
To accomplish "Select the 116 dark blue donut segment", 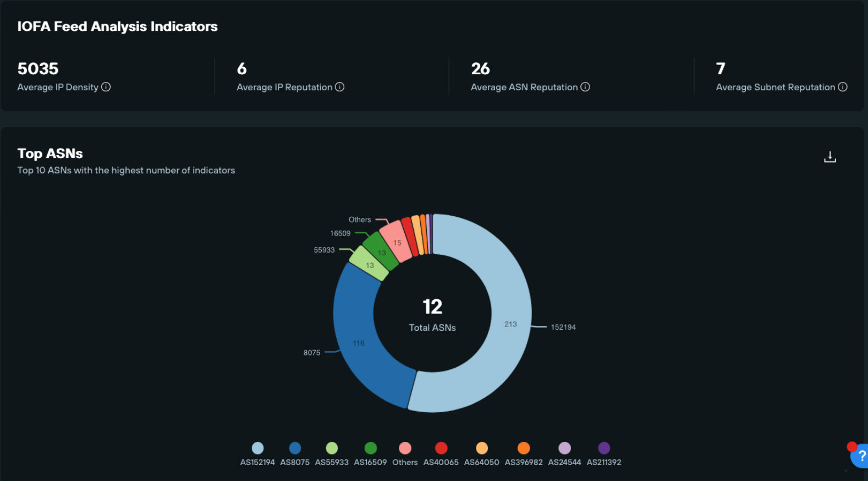I will [x=358, y=344].
